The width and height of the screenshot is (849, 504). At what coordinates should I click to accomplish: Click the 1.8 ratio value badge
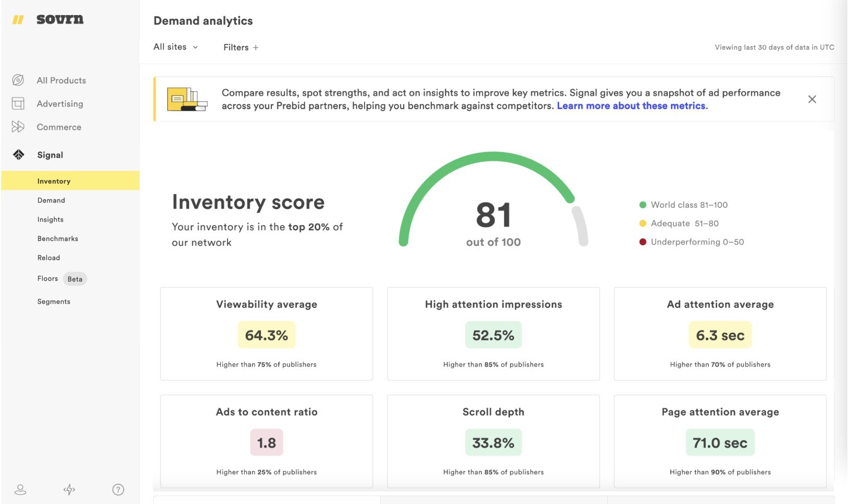(267, 443)
